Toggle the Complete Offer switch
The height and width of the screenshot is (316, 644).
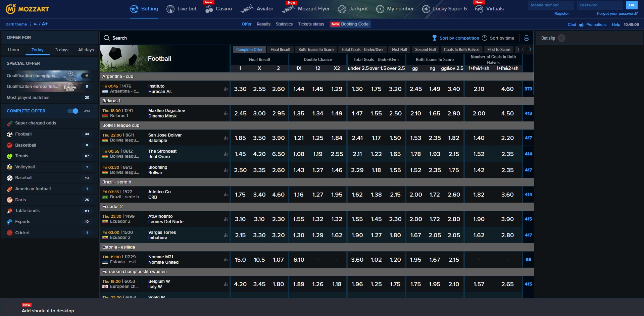point(73,111)
